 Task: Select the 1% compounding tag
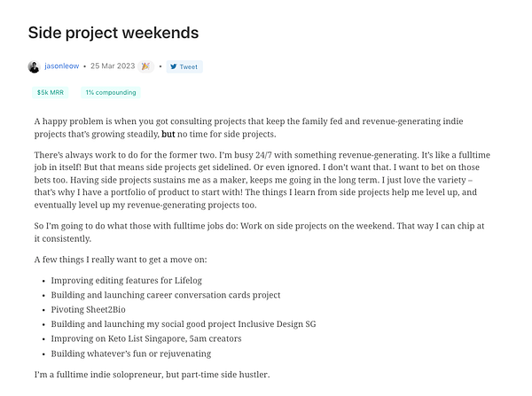[110, 92]
